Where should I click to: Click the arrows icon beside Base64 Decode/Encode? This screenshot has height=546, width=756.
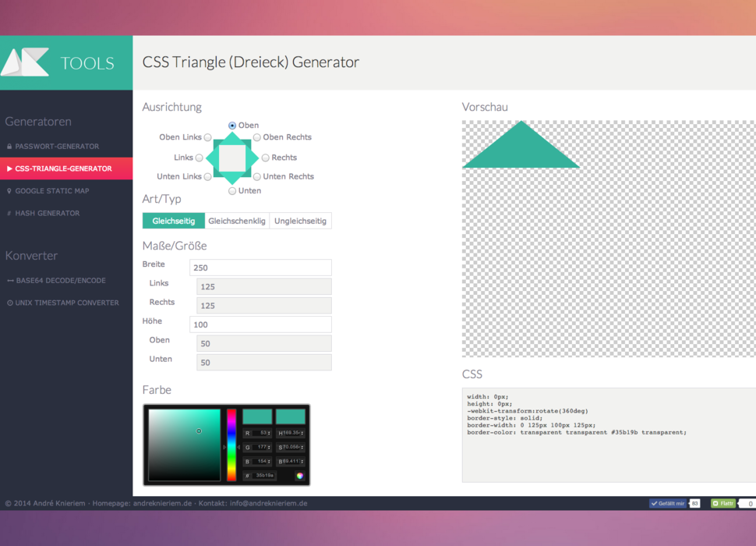tap(10, 281)
